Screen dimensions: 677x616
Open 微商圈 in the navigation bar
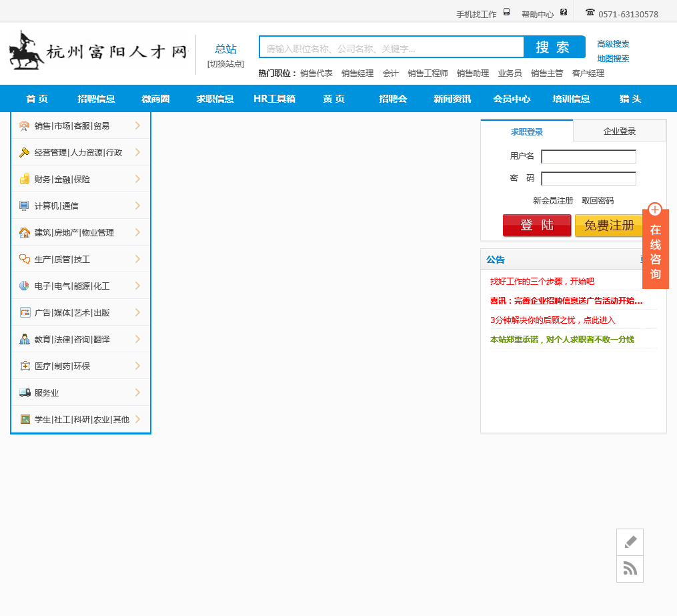point(155,99)
